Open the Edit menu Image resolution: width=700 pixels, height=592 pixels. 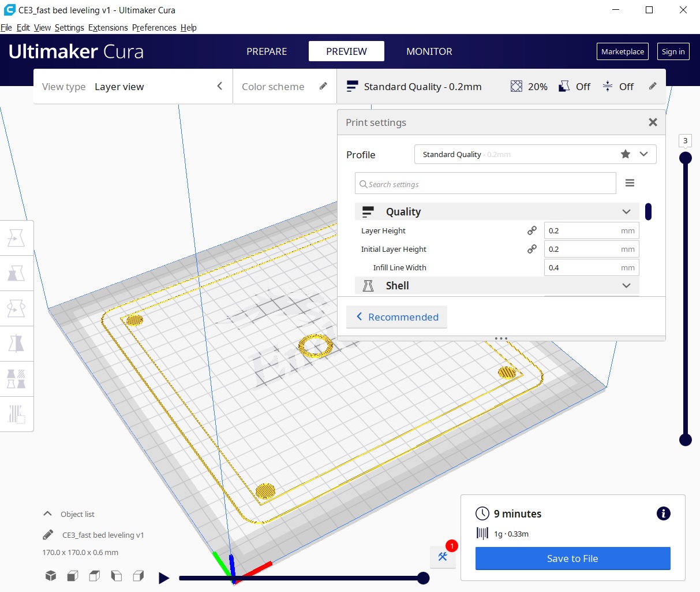coord(23,27)
